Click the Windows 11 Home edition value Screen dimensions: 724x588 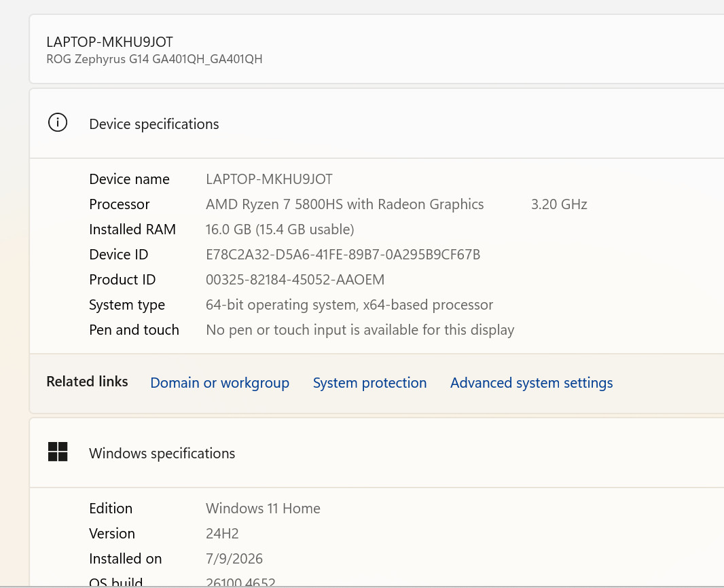264,509
